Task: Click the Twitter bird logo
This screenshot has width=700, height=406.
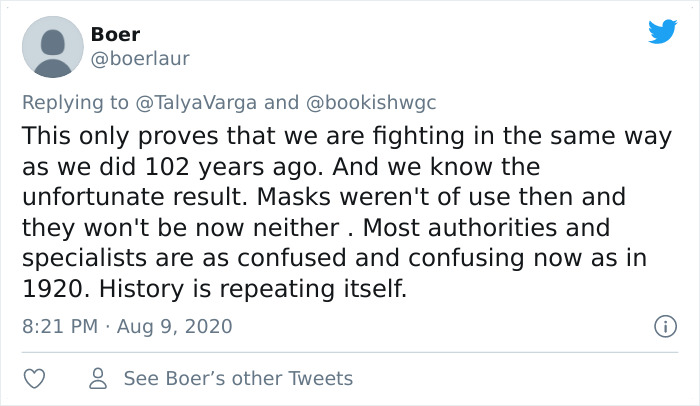Action: [x=662, y=32]
